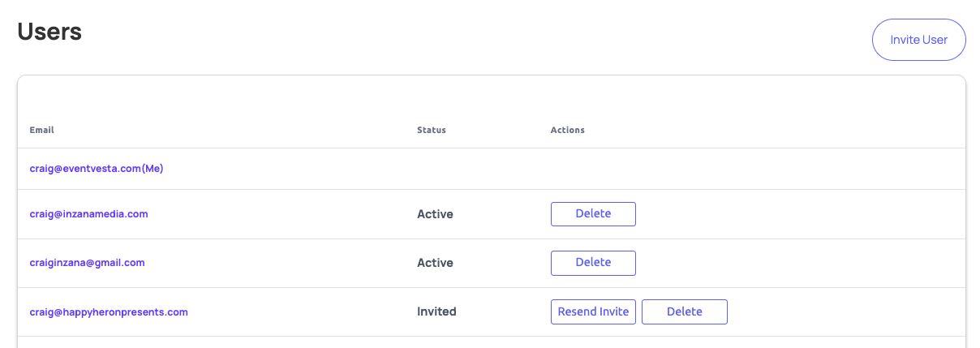The height and width of the screenshot is (348, 980).
Task: Open the craig@inzanamedia.com email link
Action: coord(88,214)
